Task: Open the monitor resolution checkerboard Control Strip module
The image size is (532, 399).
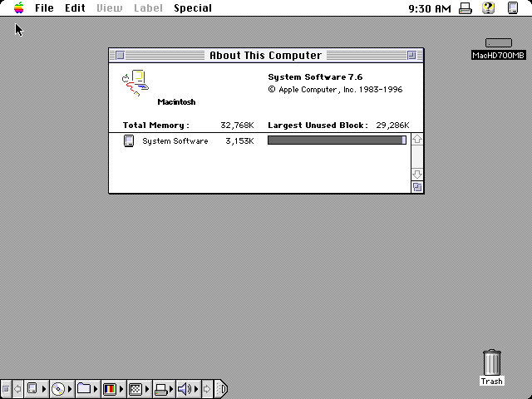Action: coord(140,389)
